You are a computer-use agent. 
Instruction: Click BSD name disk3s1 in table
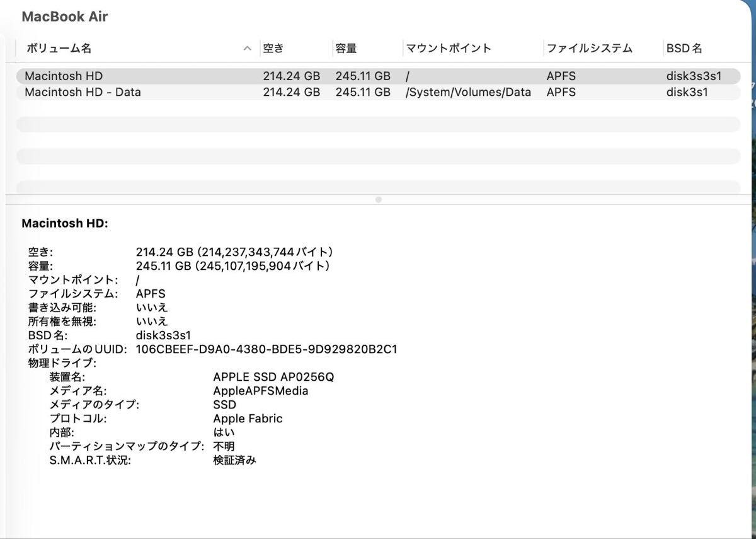click(x=687, y=92)
